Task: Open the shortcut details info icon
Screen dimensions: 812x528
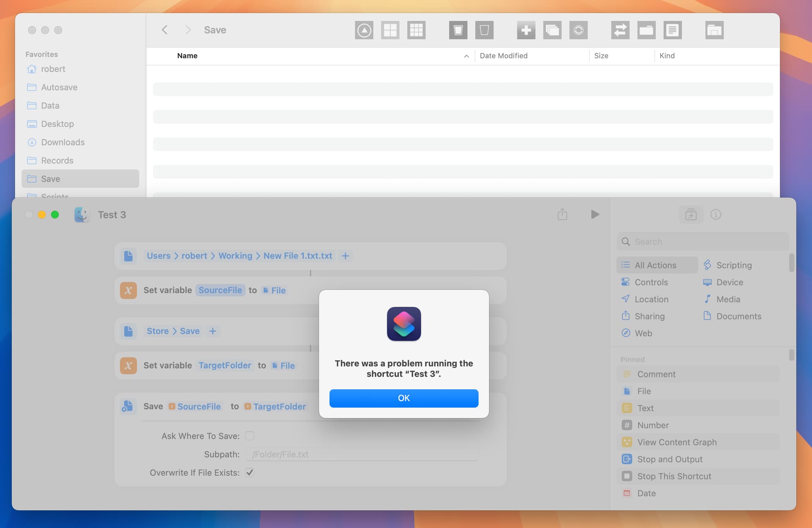Action: (715, 214)
